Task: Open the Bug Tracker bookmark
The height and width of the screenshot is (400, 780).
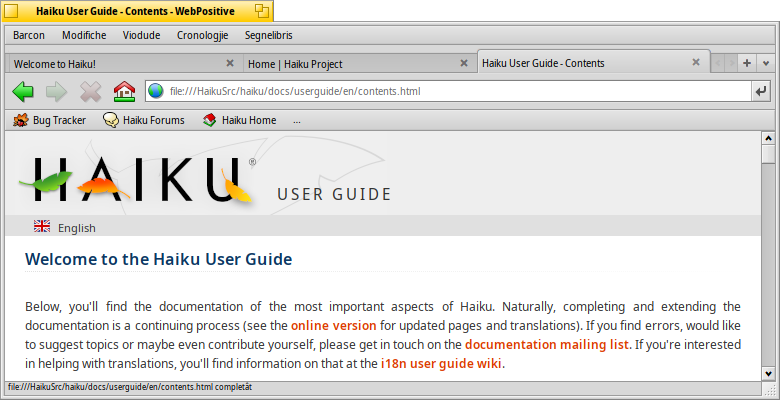Action: coord(50,121)
